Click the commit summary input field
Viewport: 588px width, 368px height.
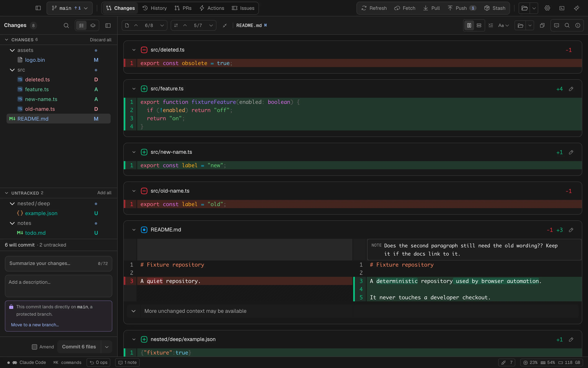59,264
